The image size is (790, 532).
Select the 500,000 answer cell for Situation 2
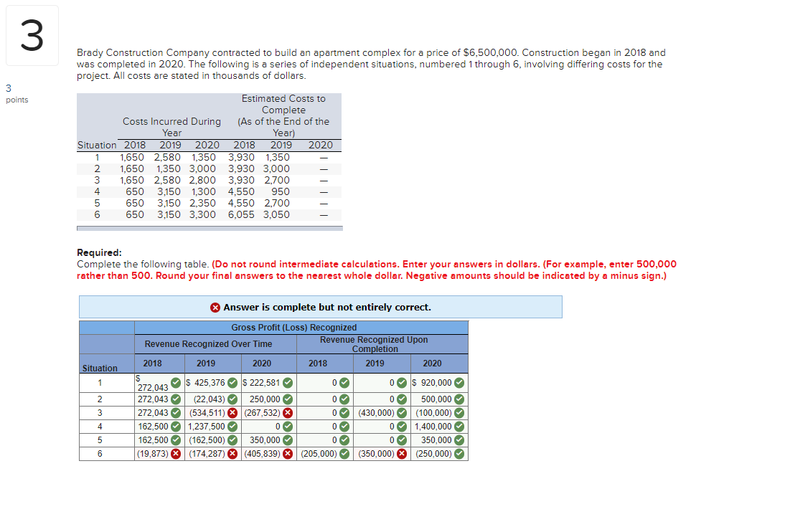(x=435, y=399)
